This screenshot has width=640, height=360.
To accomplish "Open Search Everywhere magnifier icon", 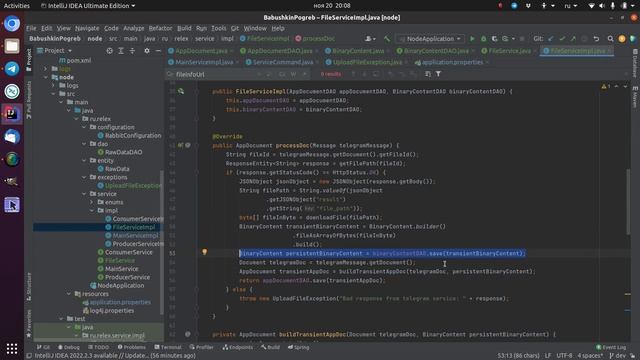I will point(610,39).
